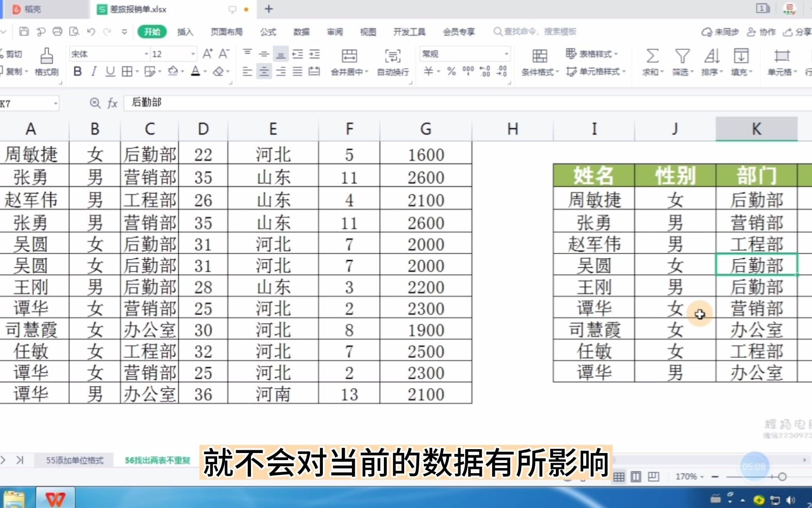Screen dimensions: 812x508
Task: Apply thousands separator number format
Action: [468, 71]
